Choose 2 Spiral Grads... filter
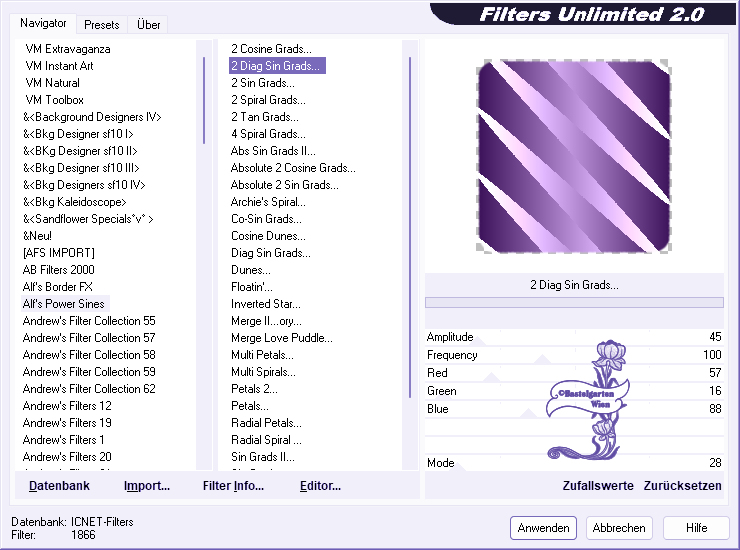Screen dimensions: 740x550 [269, 100]
